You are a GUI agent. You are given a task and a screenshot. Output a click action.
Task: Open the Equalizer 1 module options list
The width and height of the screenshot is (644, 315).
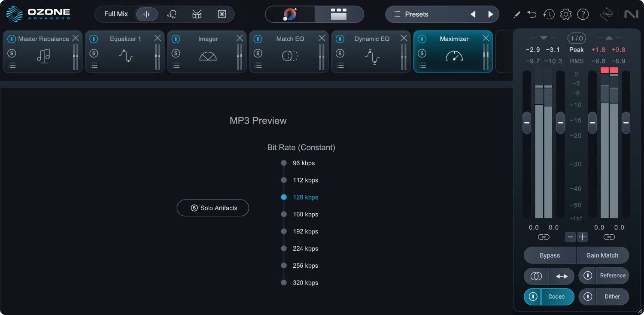(94, 65)
